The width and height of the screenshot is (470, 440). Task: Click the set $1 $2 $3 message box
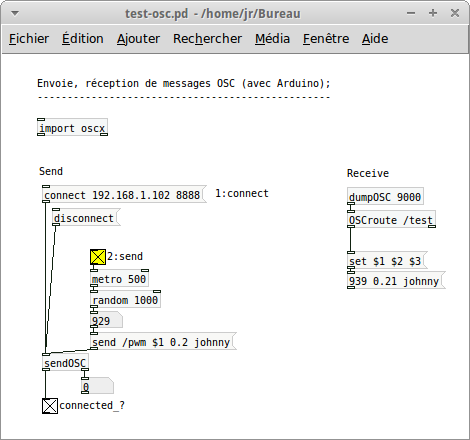pos(387,261)
